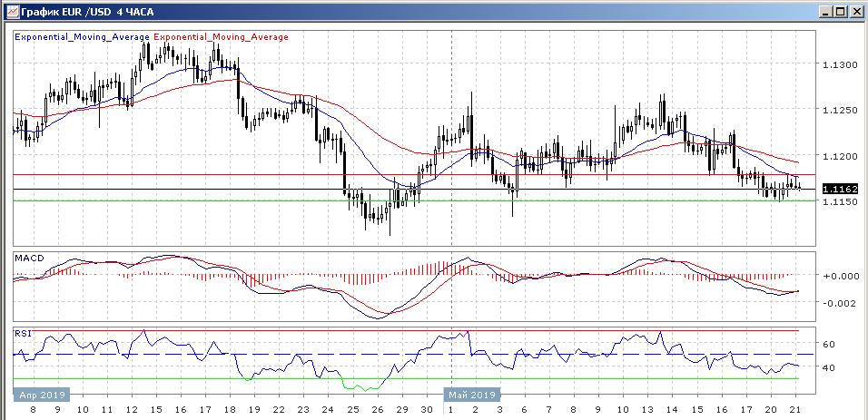The height and width of the screenshot is (420, 868).
Task: Select the red Exponential_Moving_Average label
Action: coord(222,37)
